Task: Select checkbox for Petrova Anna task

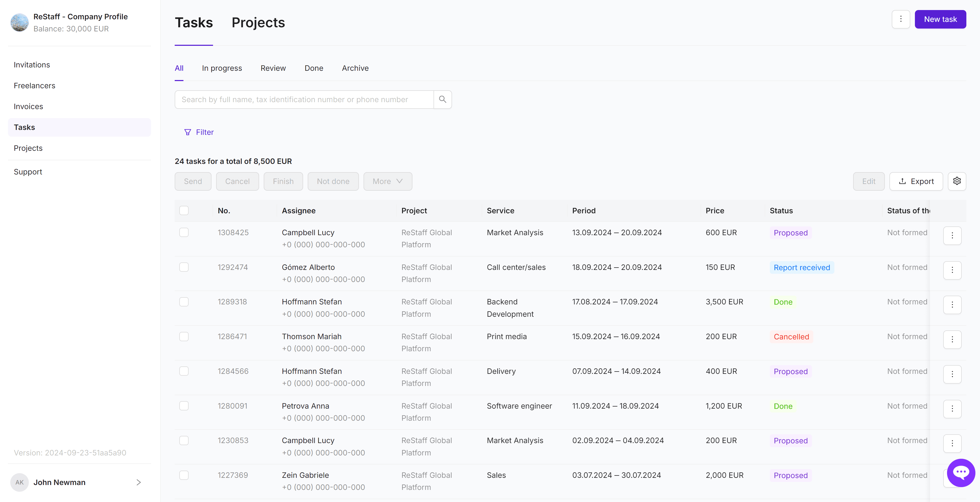Action: (184, 406)
